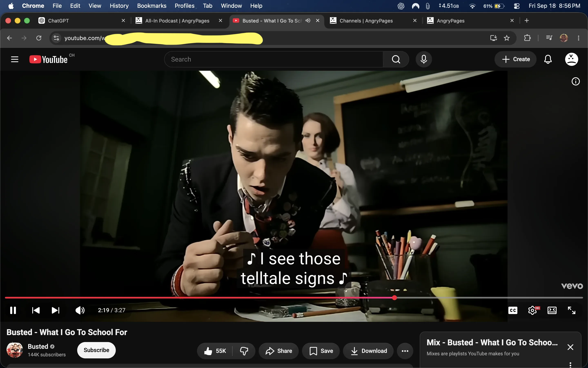Seek on the video progress bar
Screen dimensions: 588x368
294,298
